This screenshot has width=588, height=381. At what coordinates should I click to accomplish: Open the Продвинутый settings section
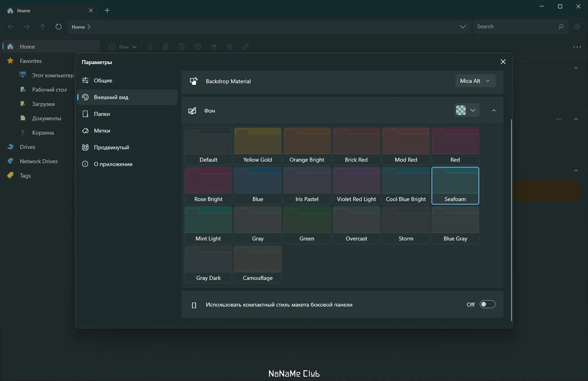tap(127, 147)
